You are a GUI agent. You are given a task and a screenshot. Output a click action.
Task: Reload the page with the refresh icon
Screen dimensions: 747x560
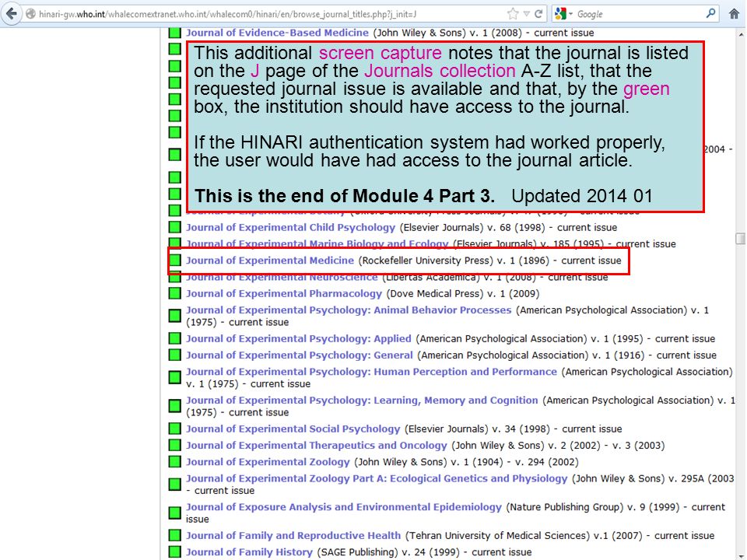click(x=538, y=14)
